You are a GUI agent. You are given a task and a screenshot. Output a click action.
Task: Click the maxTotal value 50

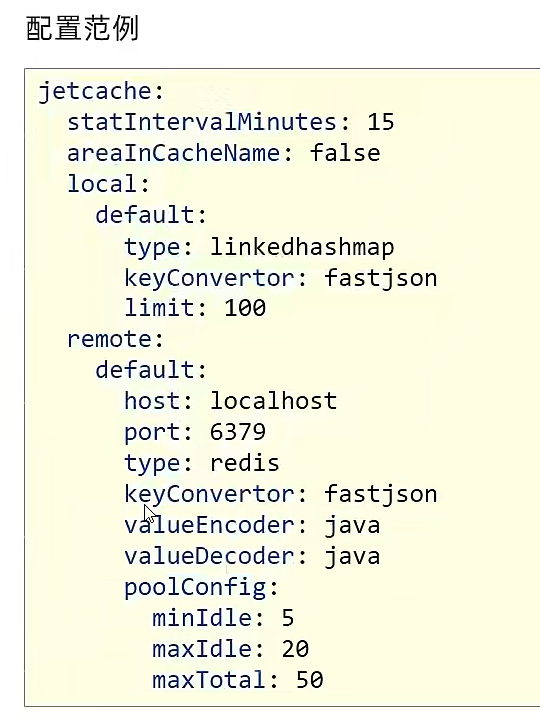(310, 680)
